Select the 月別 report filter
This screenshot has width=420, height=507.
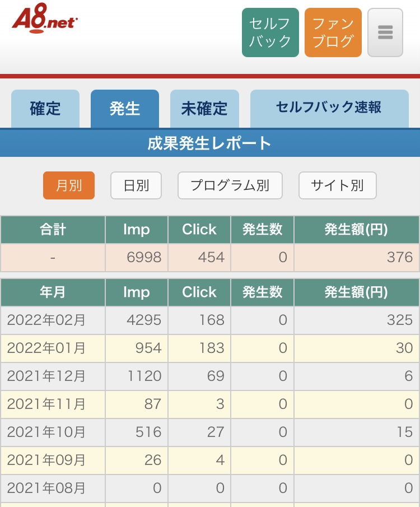point(69,185)
